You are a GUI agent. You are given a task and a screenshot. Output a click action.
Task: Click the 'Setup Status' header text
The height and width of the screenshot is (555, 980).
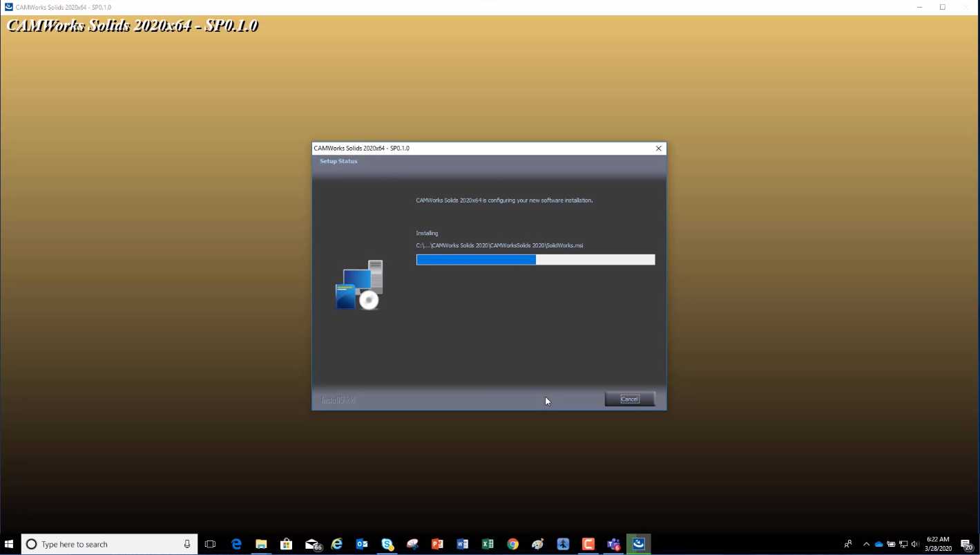pos(338,161)
